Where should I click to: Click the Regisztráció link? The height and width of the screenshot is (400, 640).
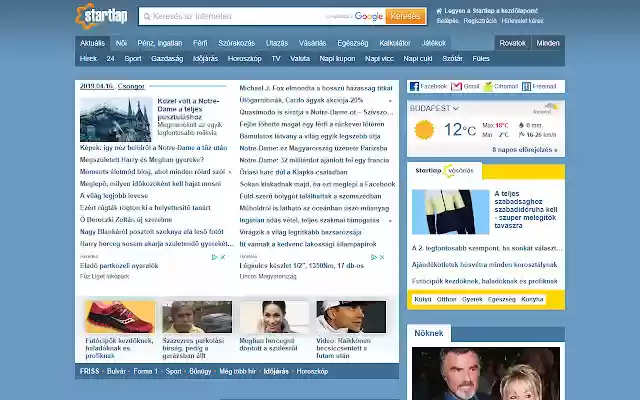tap(480, 21)
